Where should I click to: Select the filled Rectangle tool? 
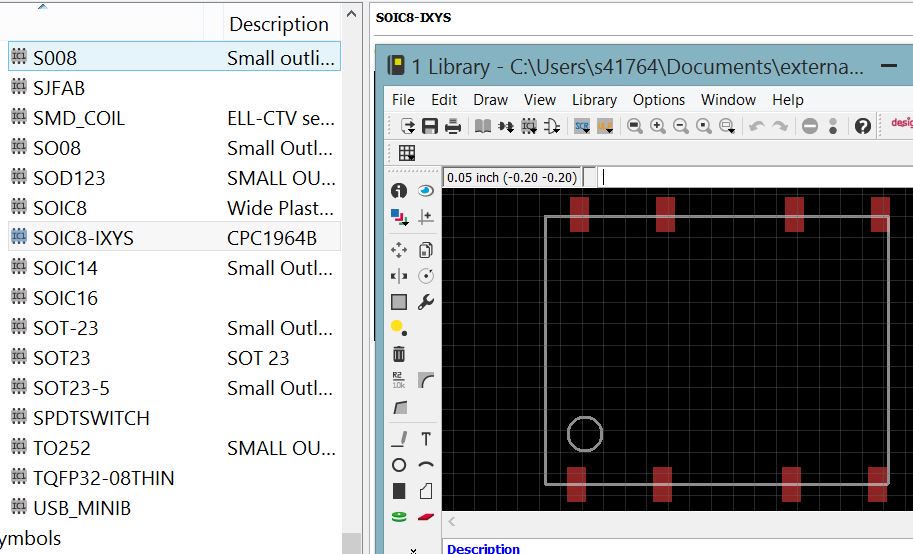(399, 491)
